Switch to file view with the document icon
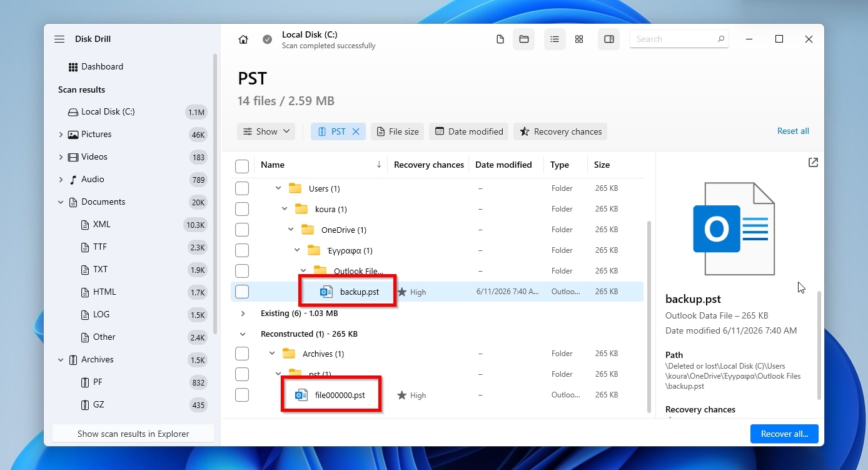 coord(500,39)
